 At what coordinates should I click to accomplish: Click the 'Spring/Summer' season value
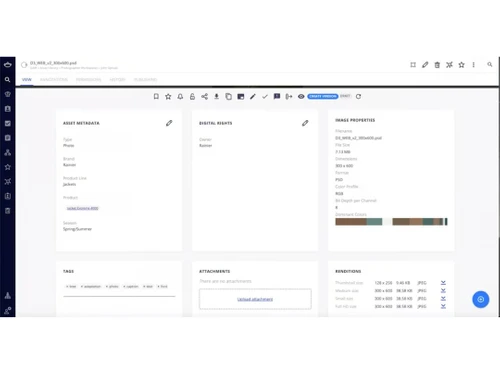77,229
